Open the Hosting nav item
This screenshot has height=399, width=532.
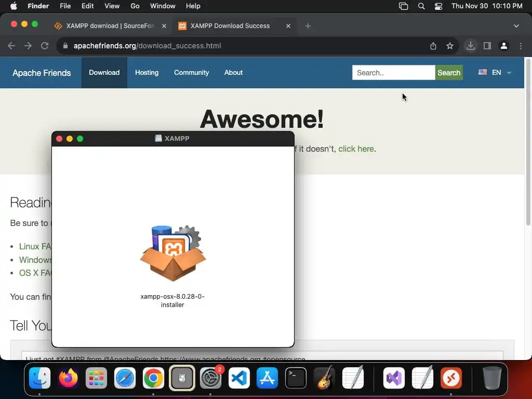[147, 73]
